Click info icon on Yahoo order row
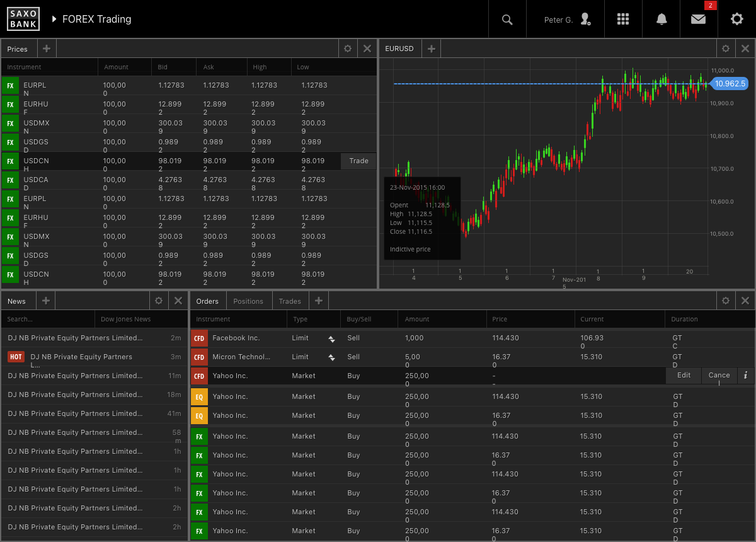 [745, 375]
